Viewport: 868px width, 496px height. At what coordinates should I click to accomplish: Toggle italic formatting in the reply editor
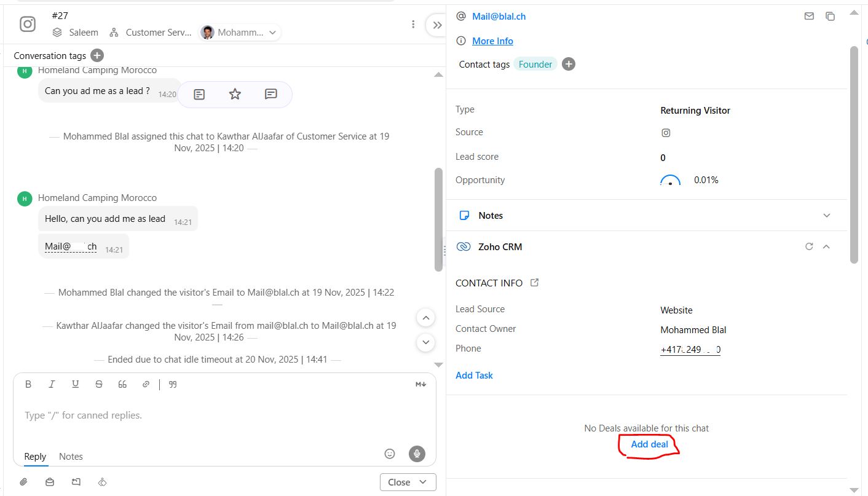pyautogui.click(x=52, y=384)
